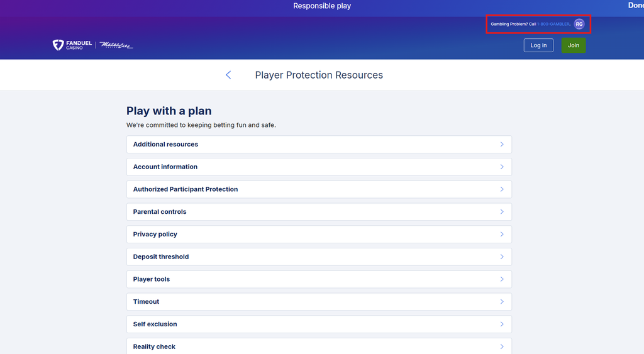The height and width of the screenshot is (354, 644).
Task: Click the FanDuel Casino logo
Action: [72, 45]
